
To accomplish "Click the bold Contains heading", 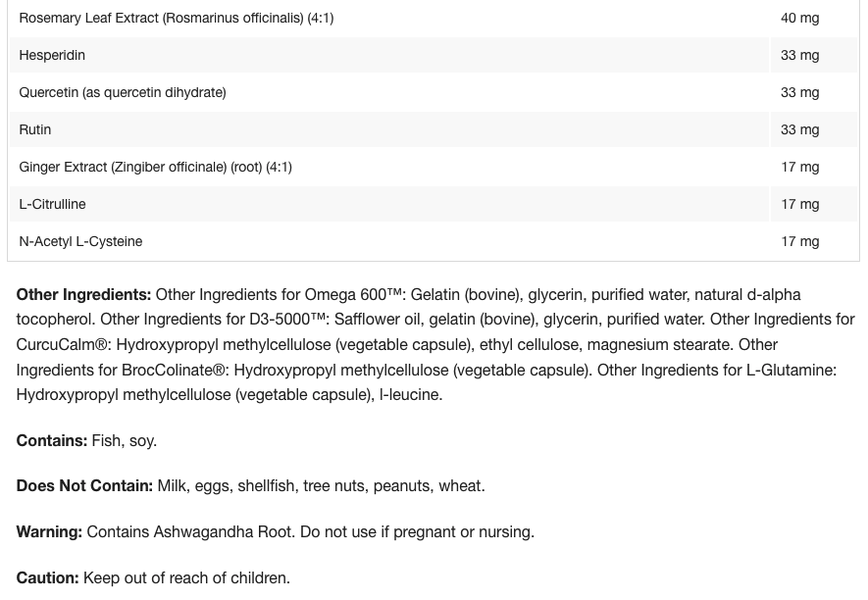I will click(x=51, y=440).
